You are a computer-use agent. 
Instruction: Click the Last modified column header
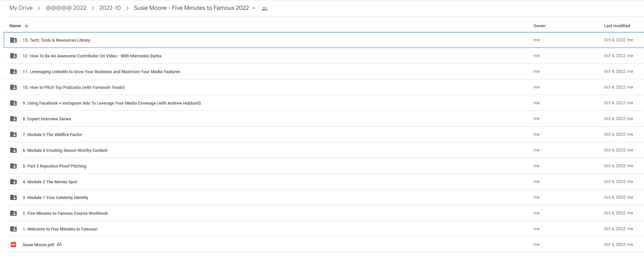tap(617, 26)
